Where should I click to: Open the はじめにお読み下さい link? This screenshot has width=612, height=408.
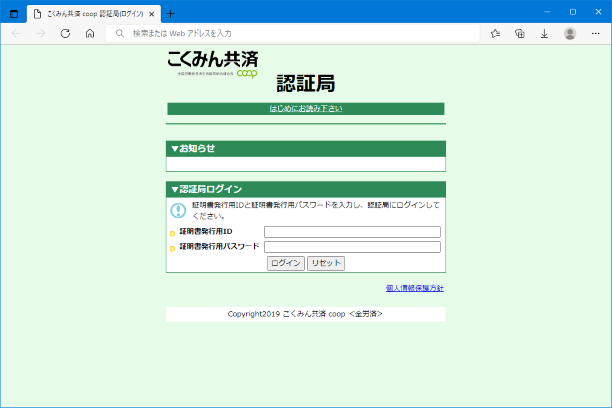click(x=306, y=109)
